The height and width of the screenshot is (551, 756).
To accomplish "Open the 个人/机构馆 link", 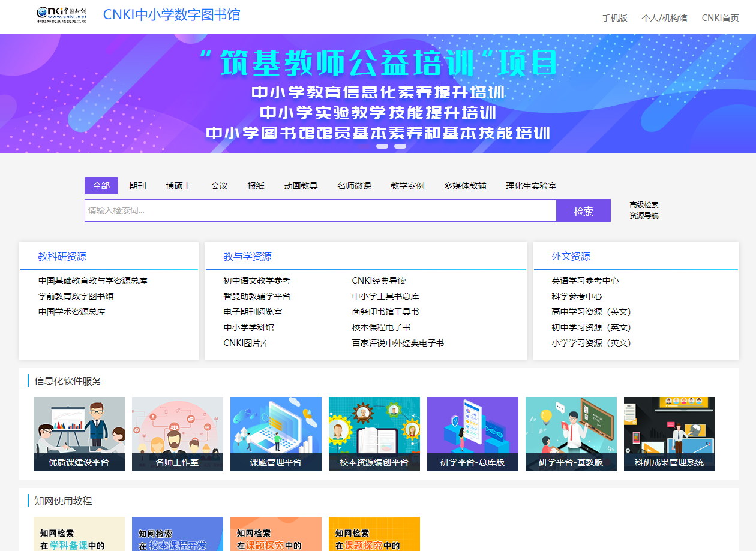I will [664, 18].
